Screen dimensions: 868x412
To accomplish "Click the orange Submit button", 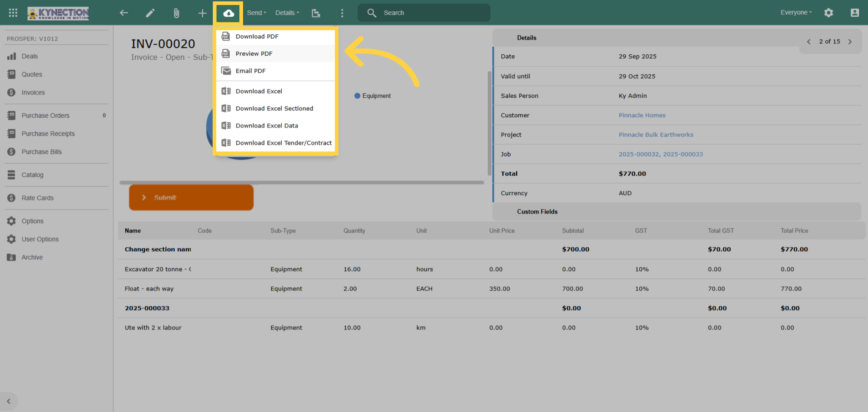I will click(191, 197).
